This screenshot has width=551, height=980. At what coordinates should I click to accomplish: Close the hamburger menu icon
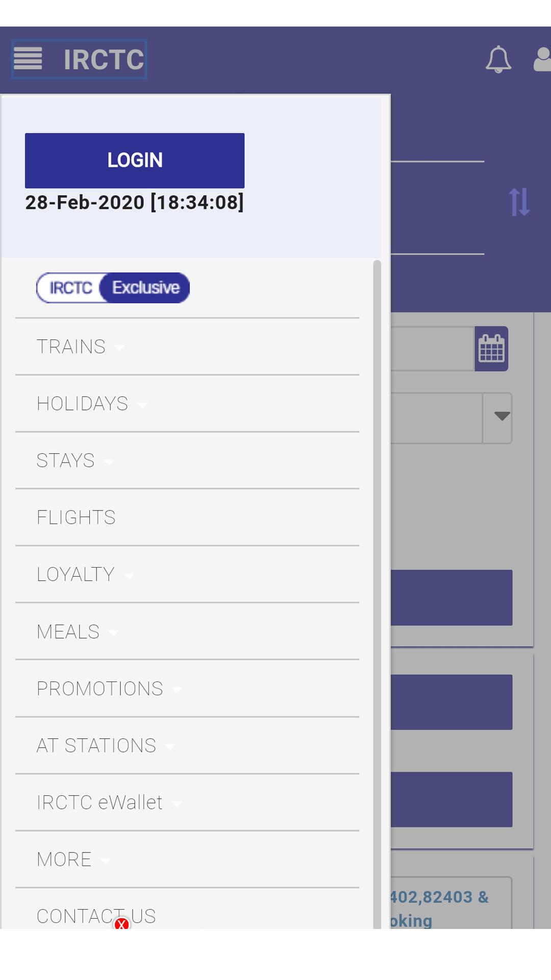[x=28, y=58]
